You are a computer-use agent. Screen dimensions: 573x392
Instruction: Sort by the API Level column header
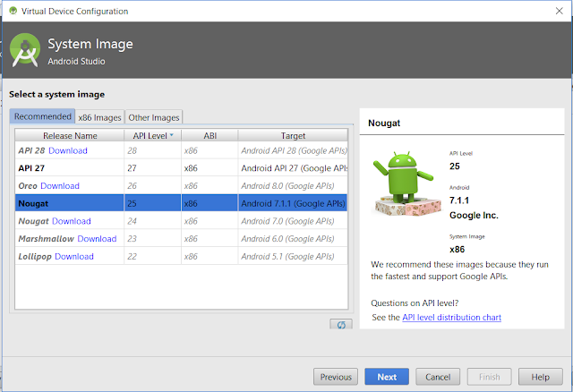[153, 135]
